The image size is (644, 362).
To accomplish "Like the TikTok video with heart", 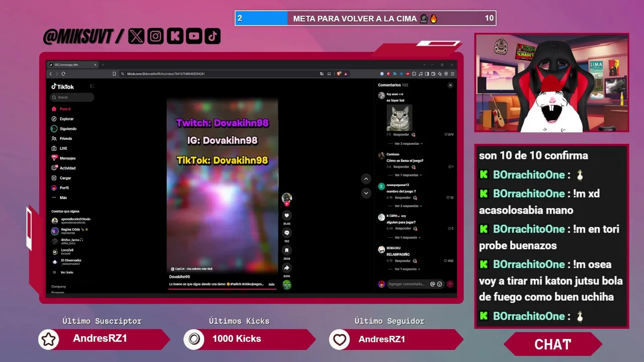I will tap(287, 215).
